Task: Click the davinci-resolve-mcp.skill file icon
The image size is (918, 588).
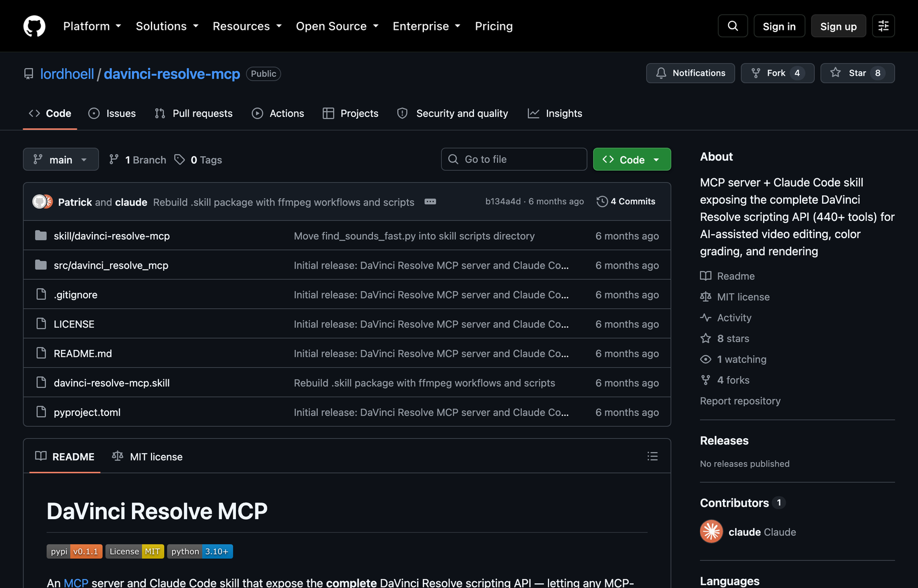Action: pos(41,383)
